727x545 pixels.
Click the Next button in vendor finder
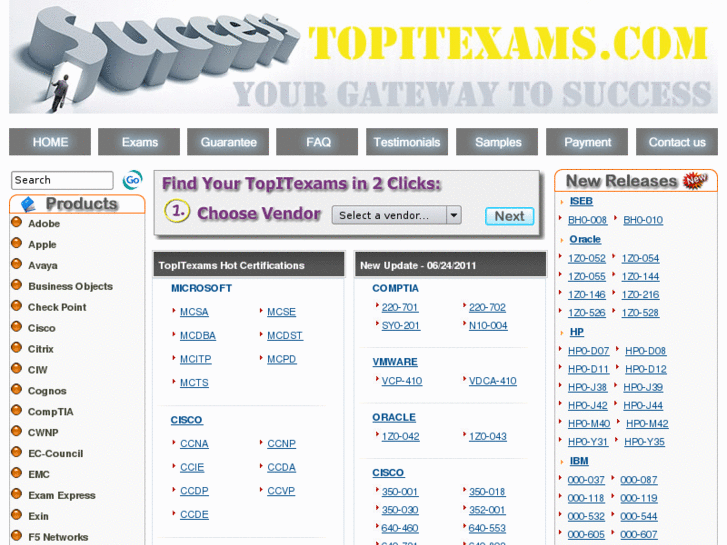510,216
